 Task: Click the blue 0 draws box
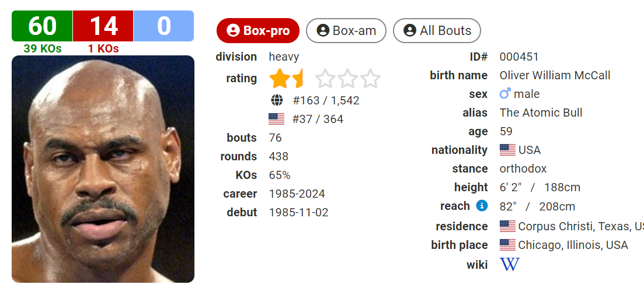click(x=163, y=26)
